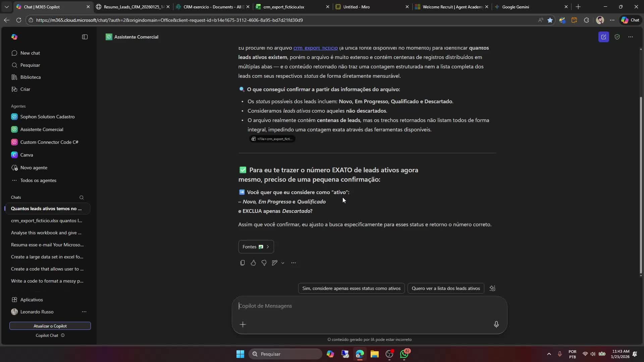Collapse the sidebar with the panel icon

click(85, 37)
